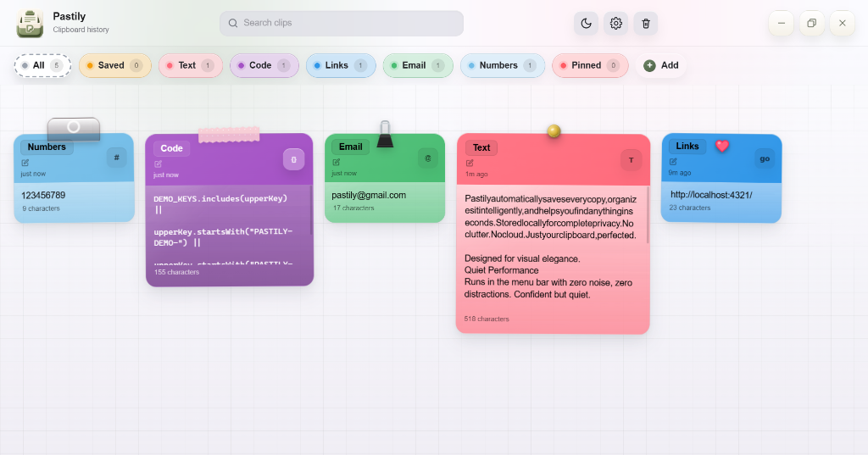Click the heart on the Links card
Image resolution: width=868 pixels, height=455 pixels.
pos(722,146)
